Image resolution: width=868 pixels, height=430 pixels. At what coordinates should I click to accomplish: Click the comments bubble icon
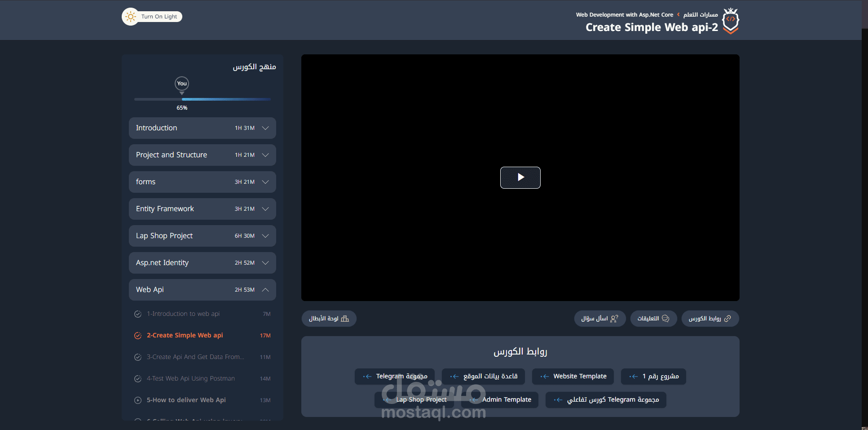click(665, 319)
